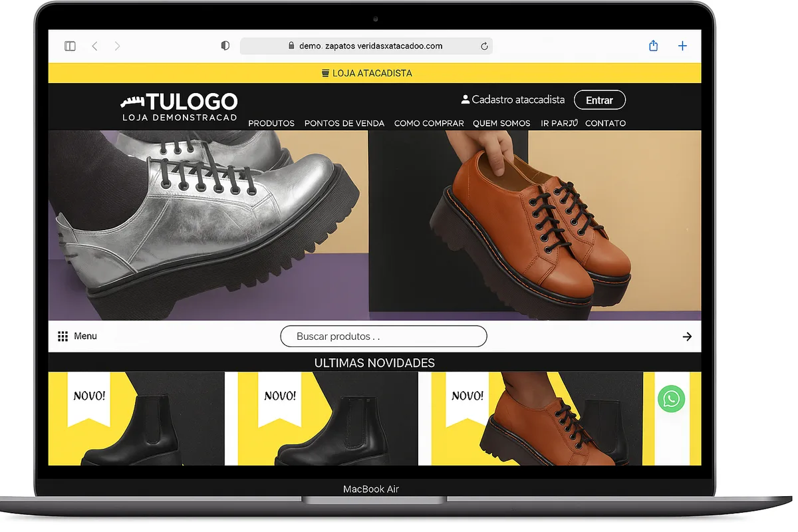Open the privacy report shield icon
The image size is (798, 532).
pyautogui.click(x=225, y=45)
